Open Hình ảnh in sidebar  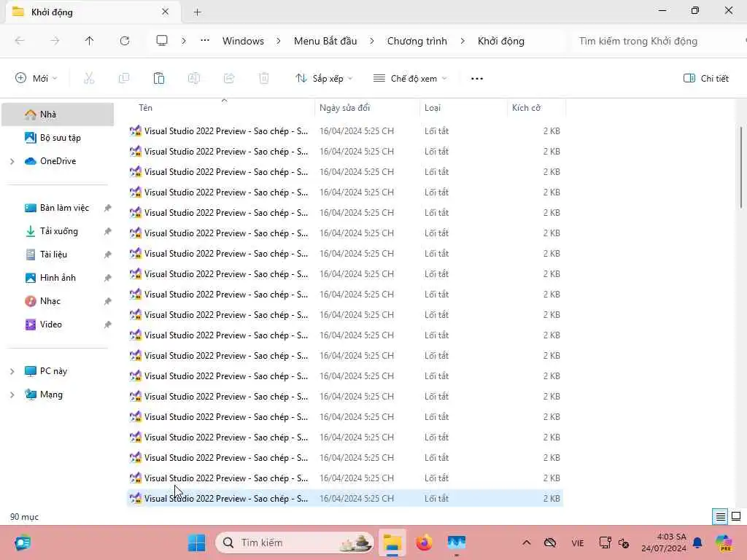pyautogui.click(x=58, y=278)
